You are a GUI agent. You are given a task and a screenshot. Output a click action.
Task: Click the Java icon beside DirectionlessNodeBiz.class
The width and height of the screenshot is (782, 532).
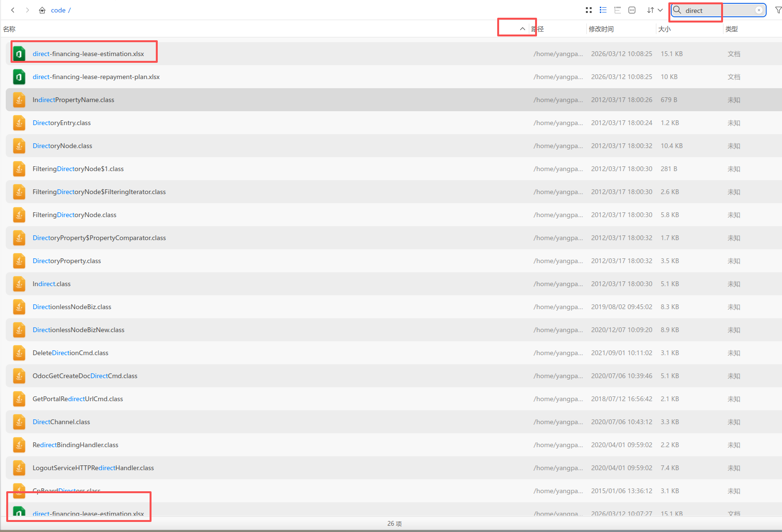tap(19, 307)
